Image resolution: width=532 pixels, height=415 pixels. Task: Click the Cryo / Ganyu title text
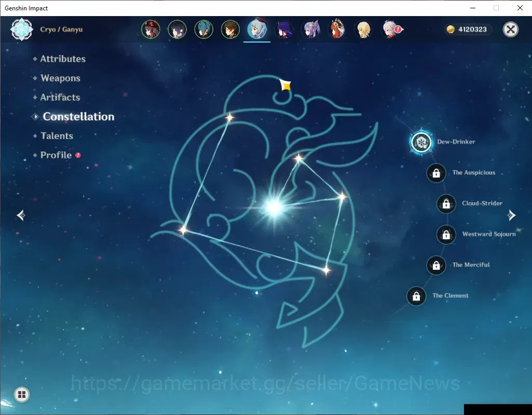[61, 30]
